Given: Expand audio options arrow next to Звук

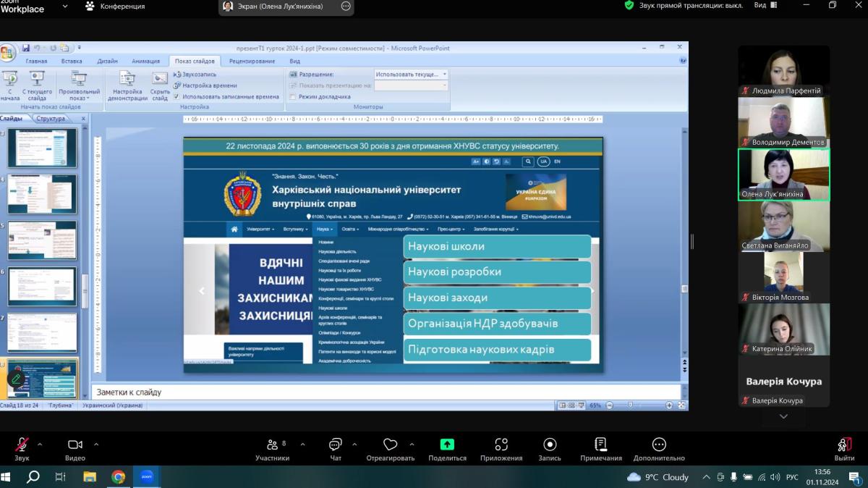Looking at the screenshot, I should tap(40, 444).
